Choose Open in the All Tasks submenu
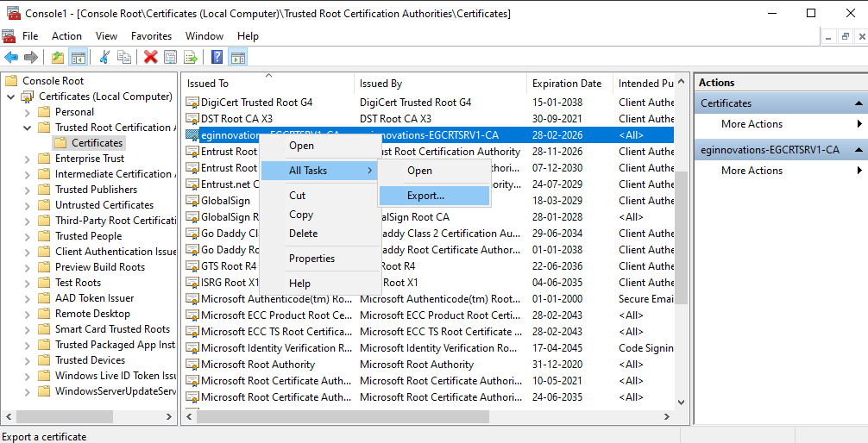The image size is (868, 443). [x=434, y=171]
